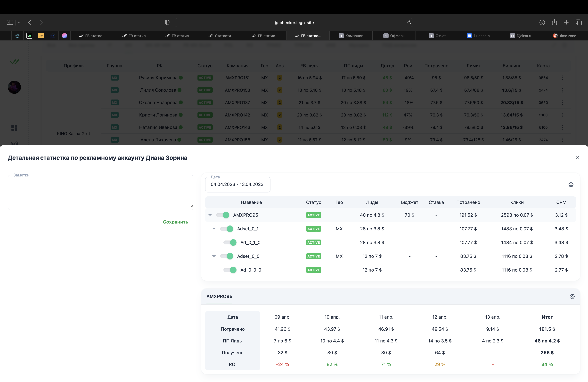Open the date range 04.04.2023 - 13.04.2023
The height and width of the screenshot is (382, 588).
coord(238,185)
